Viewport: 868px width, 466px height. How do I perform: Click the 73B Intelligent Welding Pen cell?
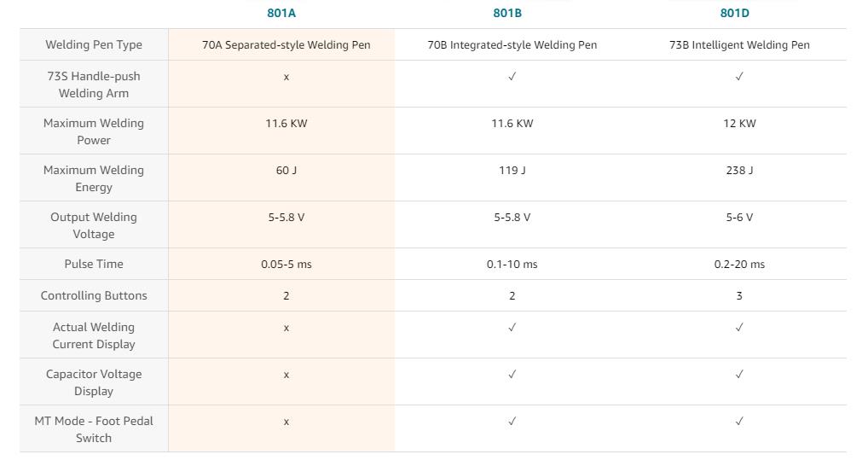(739, 45)
